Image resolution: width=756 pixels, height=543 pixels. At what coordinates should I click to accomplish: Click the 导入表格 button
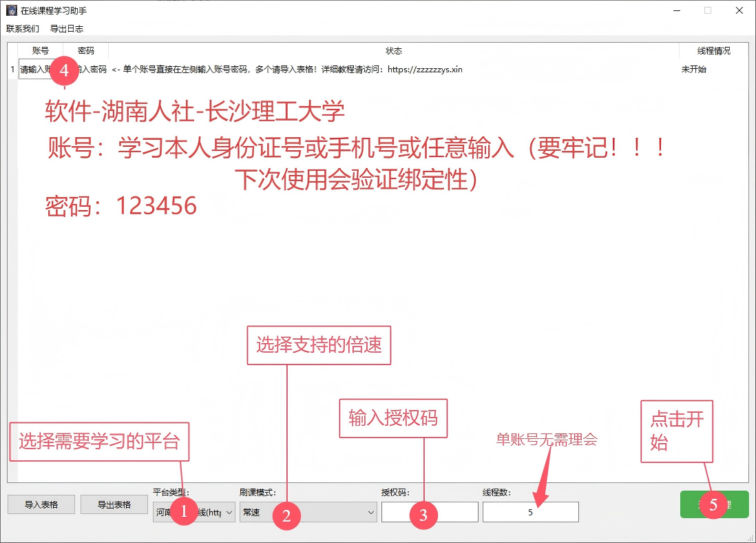click(41, 504)
